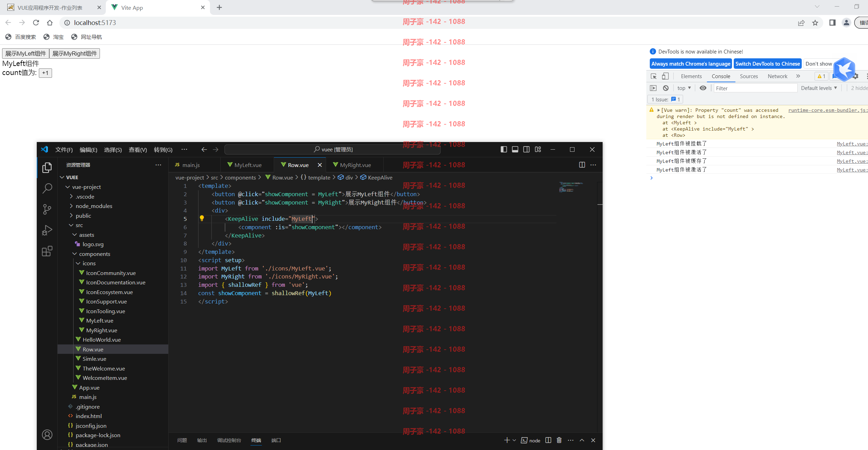Open MyRight.vue in the file tree
The width and height of the screenshot is (868, 450).
coord(101,330)
